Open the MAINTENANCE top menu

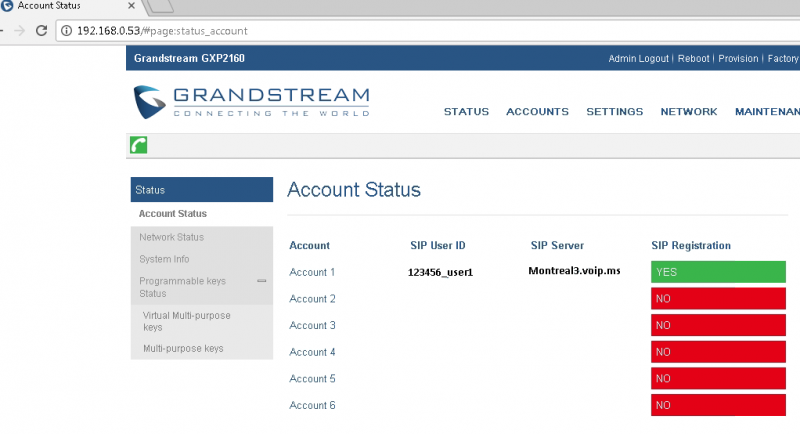pyautogui.click(x=767, y=111)
